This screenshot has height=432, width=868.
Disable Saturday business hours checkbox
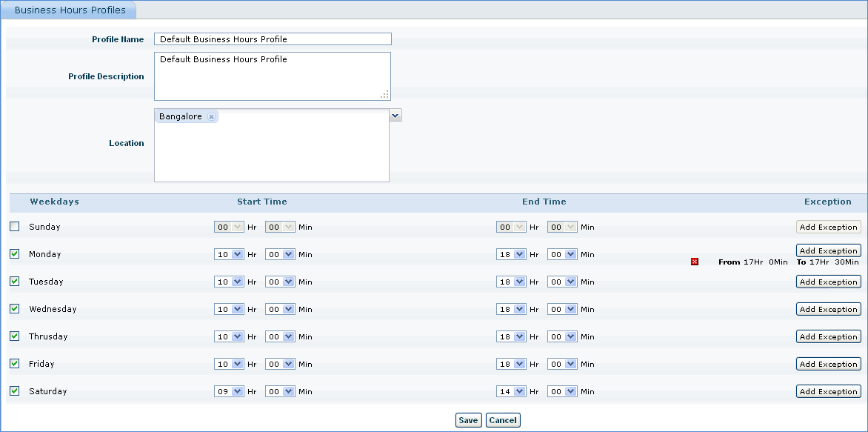point(15,391)
